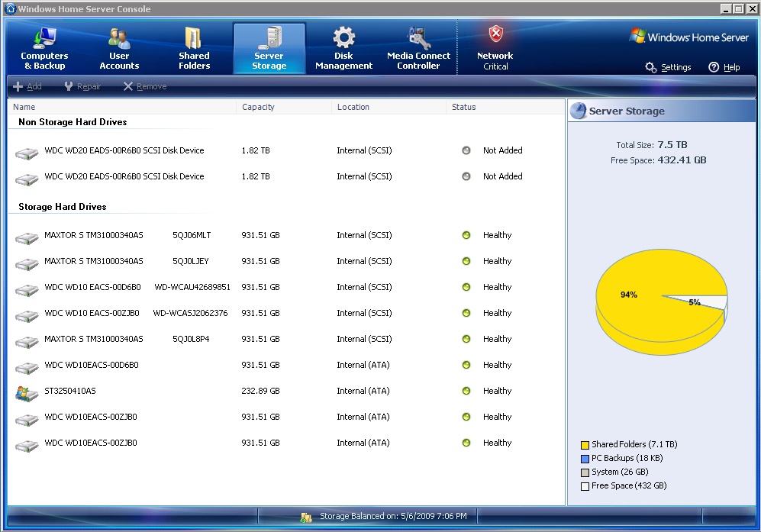Image resolution: width=761 pixels, height=532 pixels.
Task: Click the blue PC Backups legend swatch
Action: click(x=585, y=459)
